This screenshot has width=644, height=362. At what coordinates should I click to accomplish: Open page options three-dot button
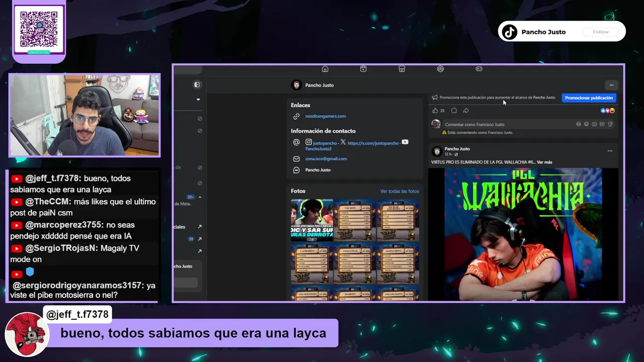coord(611,85)
